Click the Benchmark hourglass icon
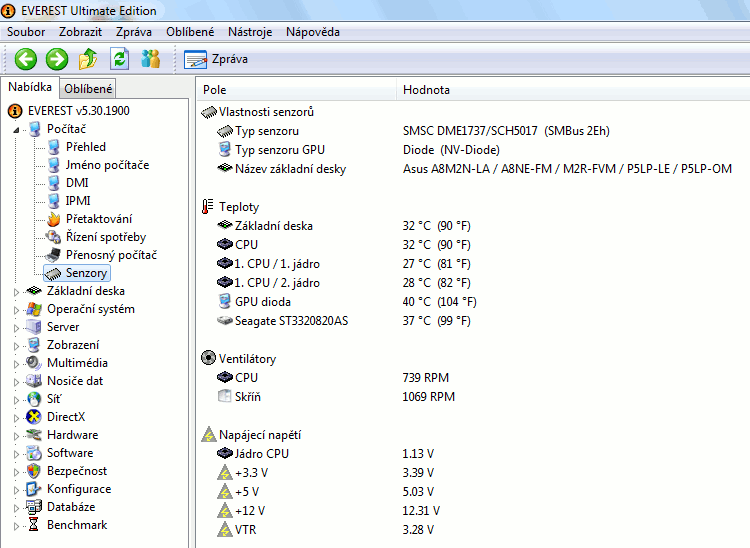The height and width of the screenshot is (548, 750). [x=35, y=525]
